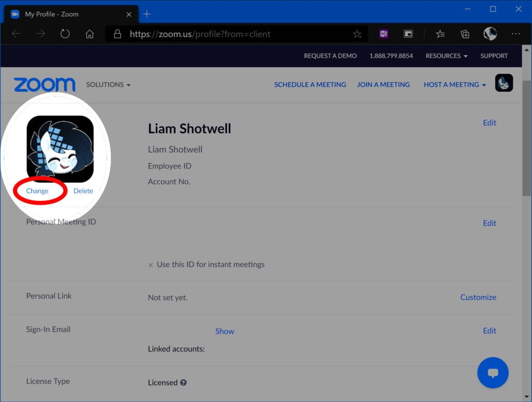
Task: Click the scrollbar up arrow
Action: click(x=526, y=49)
